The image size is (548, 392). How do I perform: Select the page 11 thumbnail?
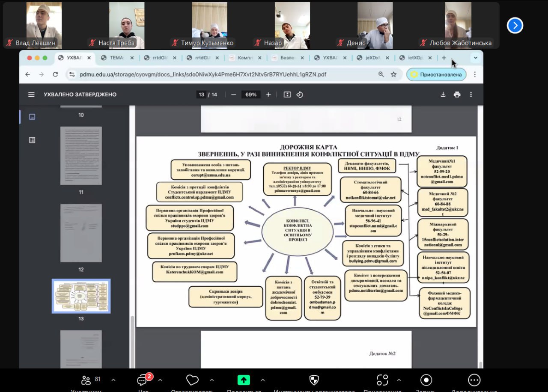tap(81, 156)
